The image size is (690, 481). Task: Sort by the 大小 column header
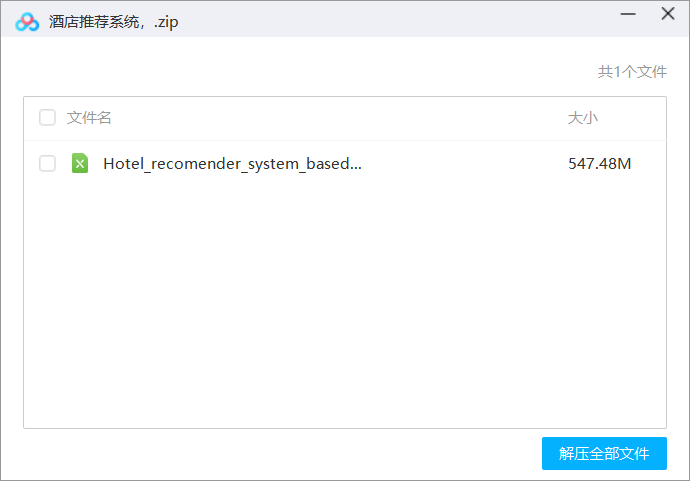[582, 118]
